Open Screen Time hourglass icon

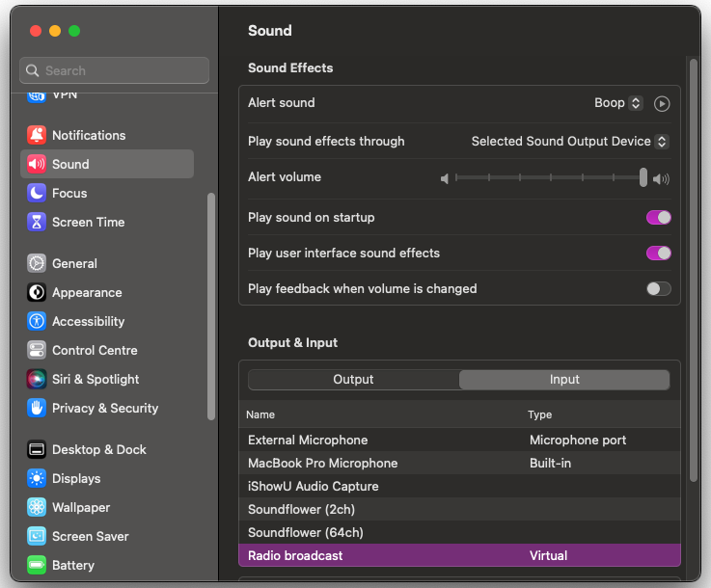(37, 222)
